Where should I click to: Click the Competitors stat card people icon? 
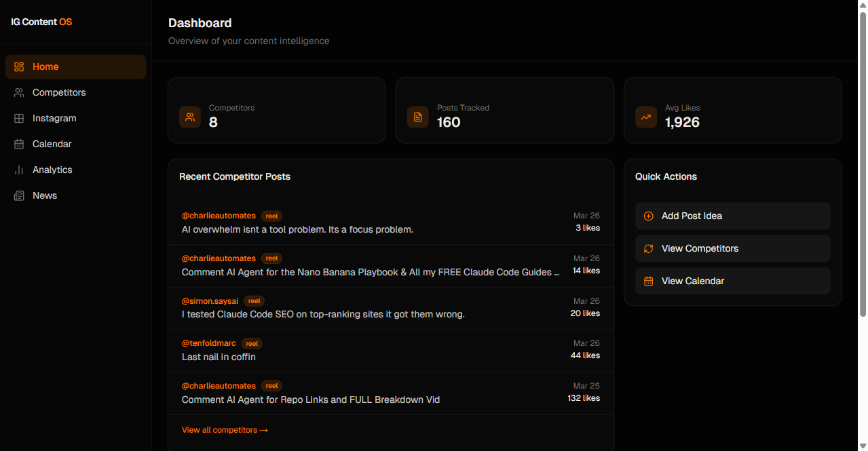point(190,117)
